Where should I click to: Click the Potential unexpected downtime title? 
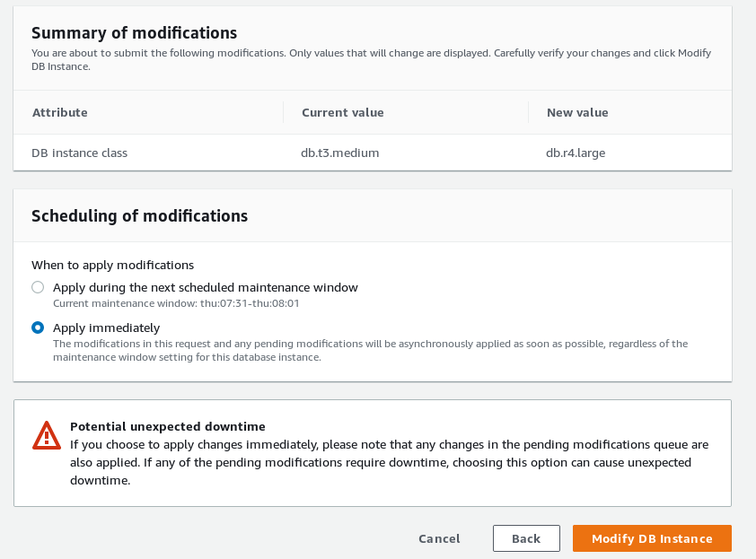[x=168, y=426]
